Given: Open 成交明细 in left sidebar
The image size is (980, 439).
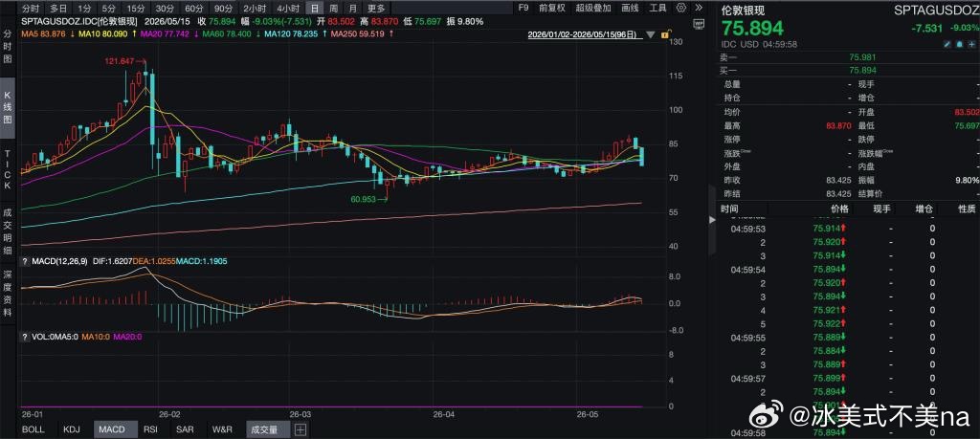Looking at the screenshot, I should tap(8, 230).
